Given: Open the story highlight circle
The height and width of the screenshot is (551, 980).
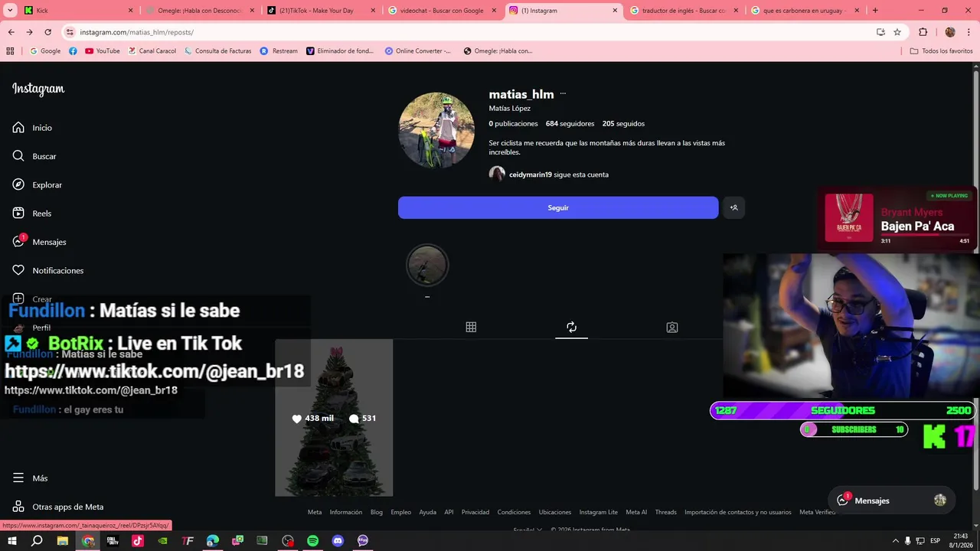Looking at the screenshot, I should click(x=427, y=265).
